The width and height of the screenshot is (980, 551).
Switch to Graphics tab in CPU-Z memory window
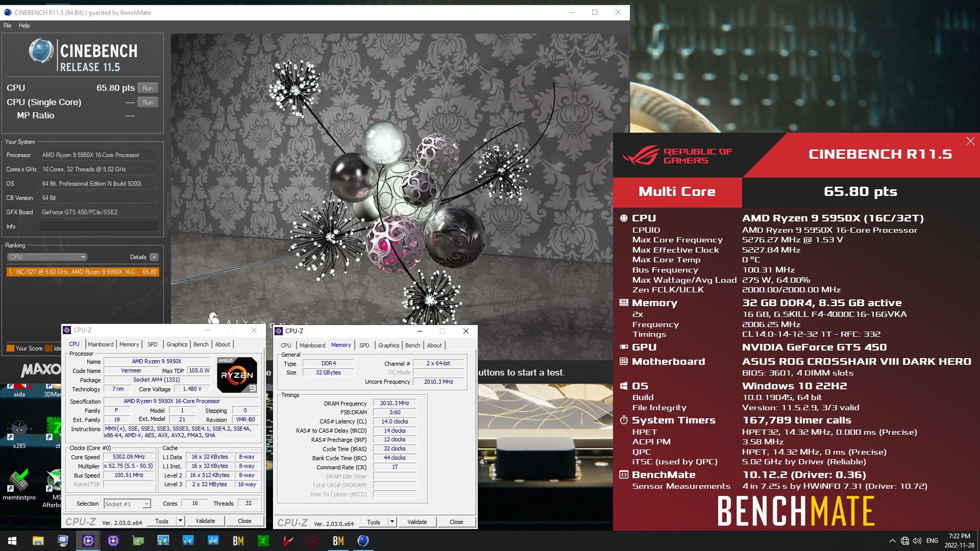point(388,345)
